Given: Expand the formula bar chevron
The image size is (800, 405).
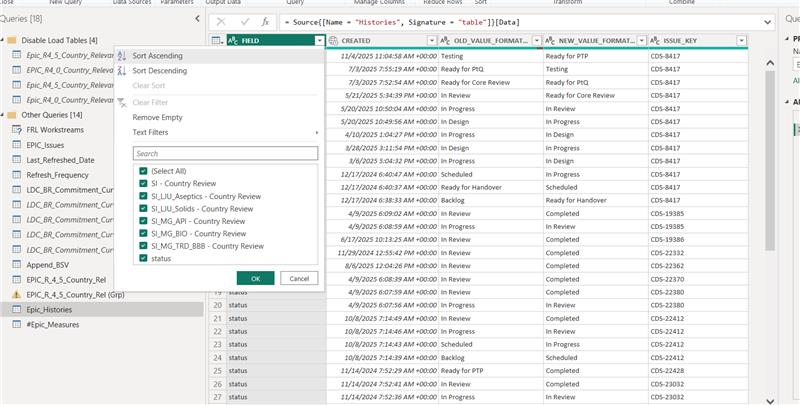Looking at the screenshot, I should click(768, 22).
